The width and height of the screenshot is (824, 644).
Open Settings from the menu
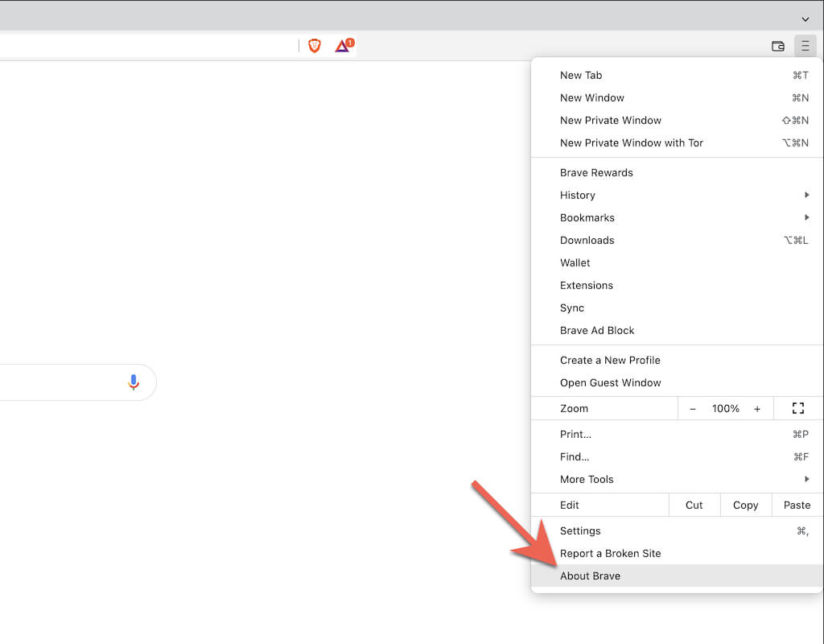(677, 531)
